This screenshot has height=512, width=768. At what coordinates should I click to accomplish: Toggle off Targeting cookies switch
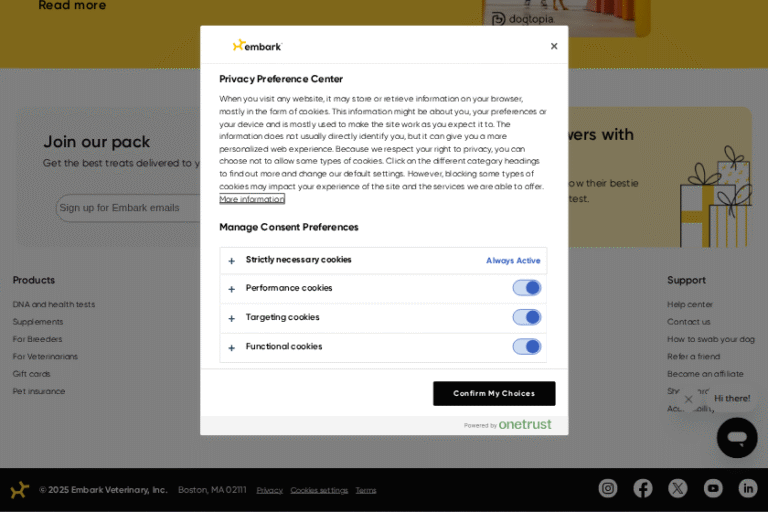527,317
